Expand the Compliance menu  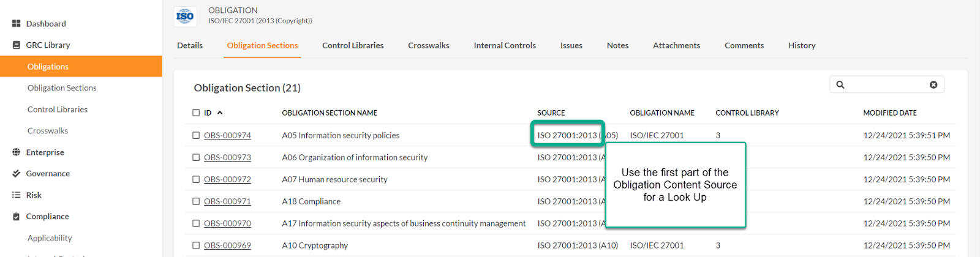(x=47, y=217)
